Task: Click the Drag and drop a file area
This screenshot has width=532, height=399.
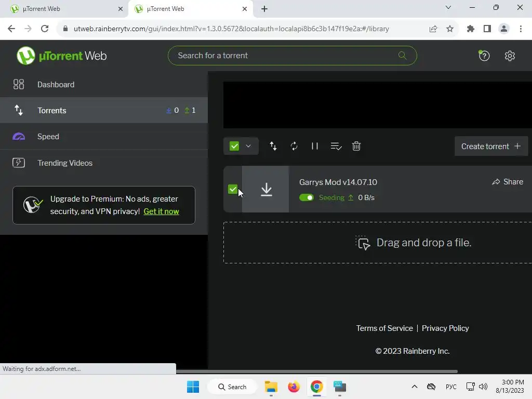Action: point(378,243)
